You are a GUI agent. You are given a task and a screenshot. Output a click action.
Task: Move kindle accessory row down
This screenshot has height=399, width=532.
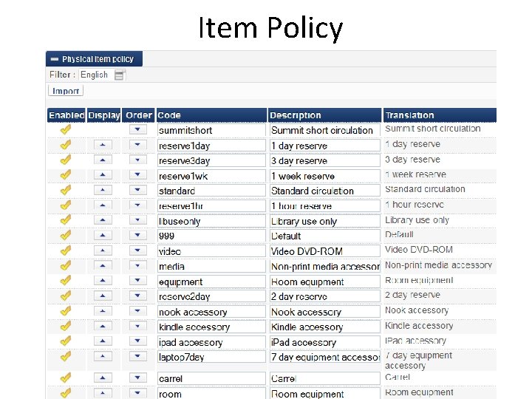click(137, 327)
